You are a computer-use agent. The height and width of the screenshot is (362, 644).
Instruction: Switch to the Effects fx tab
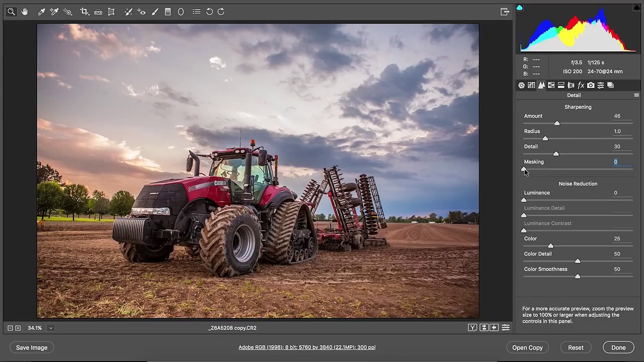(x=581, y=85)
